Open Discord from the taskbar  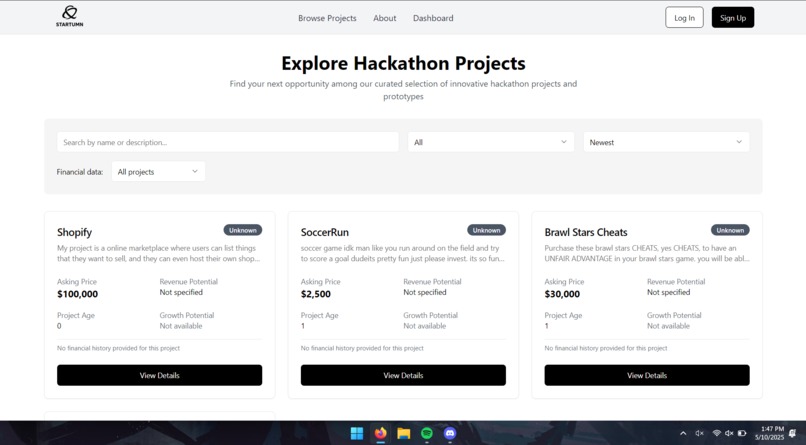[x=450, y=433]
